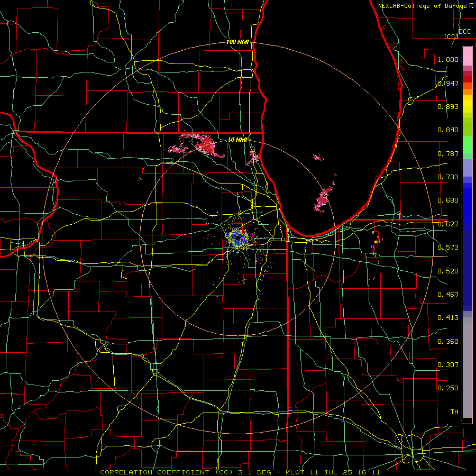Click the gray lower segment of color bar
476x476 pixels.
coord(467,368)
